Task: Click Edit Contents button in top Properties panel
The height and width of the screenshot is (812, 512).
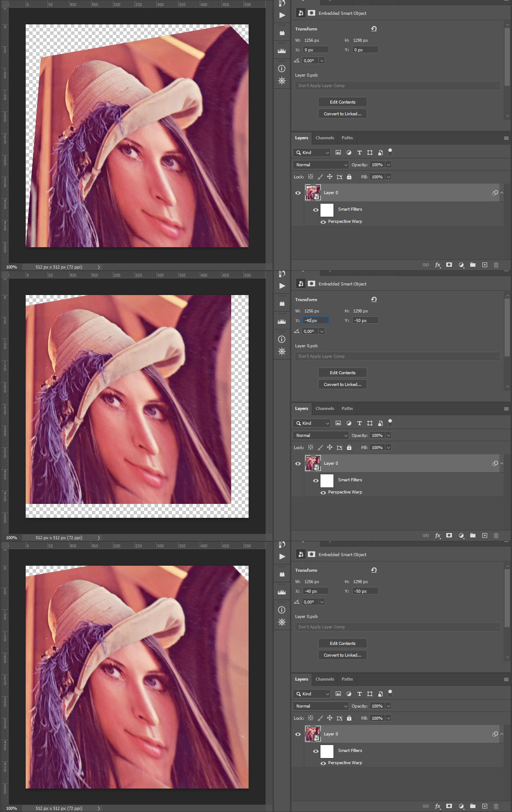Action: [x=343, y=102]
